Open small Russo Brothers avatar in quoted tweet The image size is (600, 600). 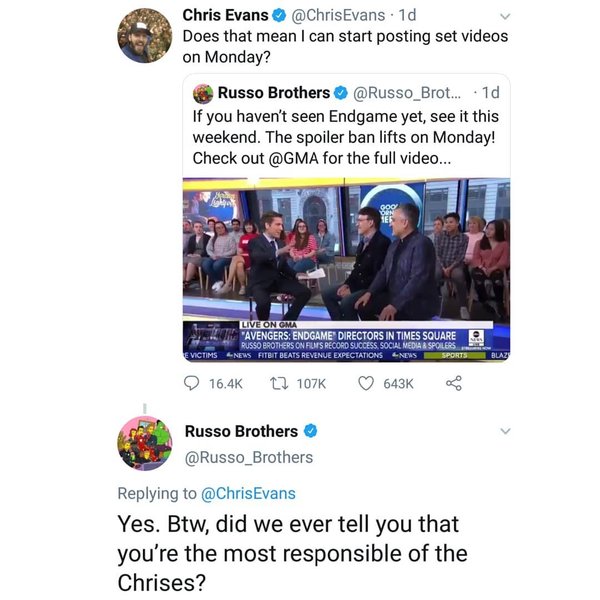(x=203, y=94)
